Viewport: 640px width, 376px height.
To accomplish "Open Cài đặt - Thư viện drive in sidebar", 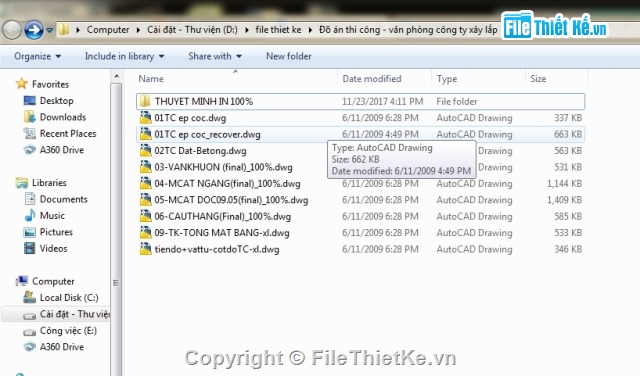I will click(x=75, y=314).
